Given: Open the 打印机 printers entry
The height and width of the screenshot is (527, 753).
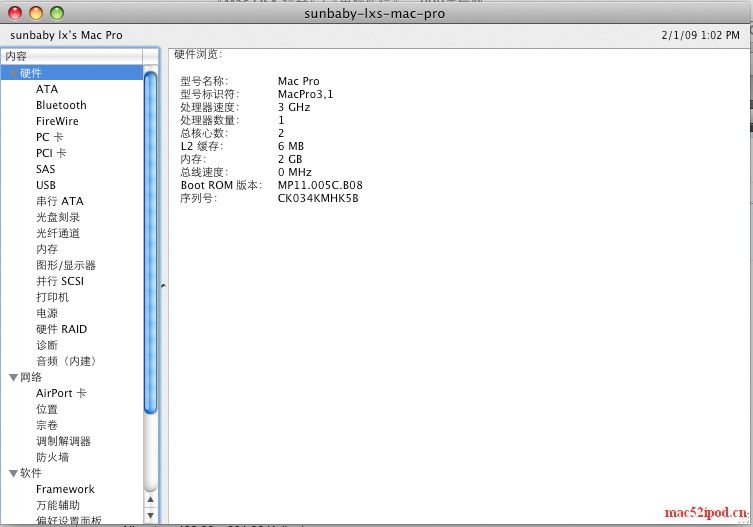Looking at the screenshot, I should 52,297.
